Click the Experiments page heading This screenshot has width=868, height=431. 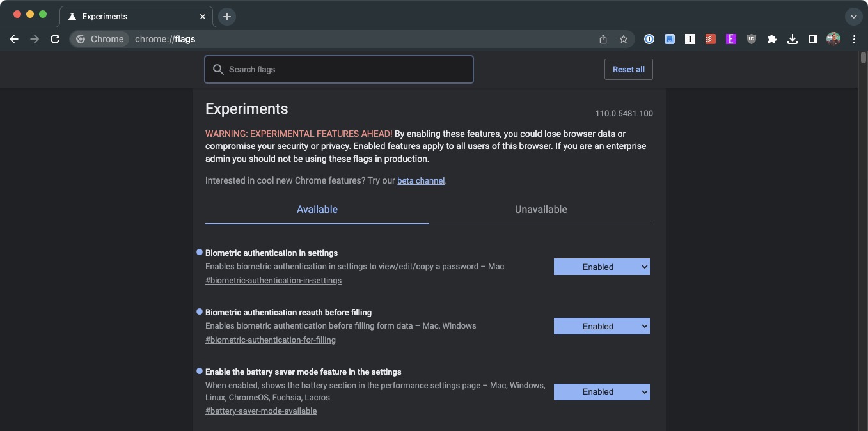(247, 109)
